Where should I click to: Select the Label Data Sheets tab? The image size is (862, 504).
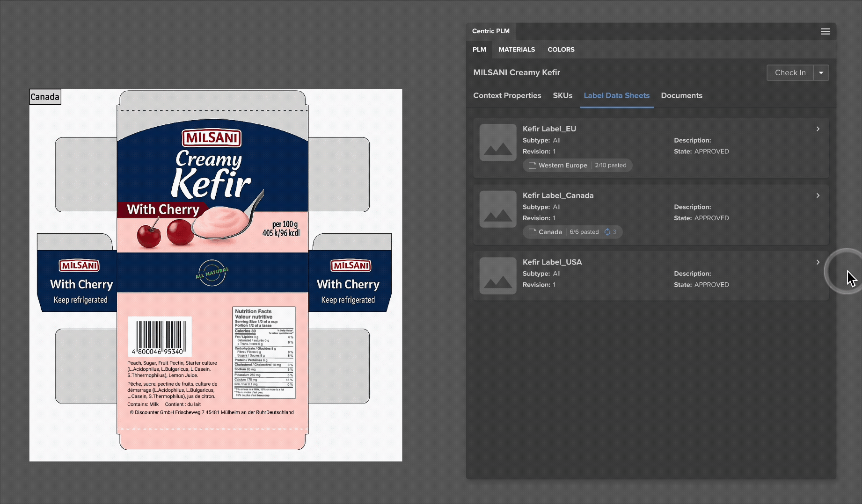[x=616, y=95]
